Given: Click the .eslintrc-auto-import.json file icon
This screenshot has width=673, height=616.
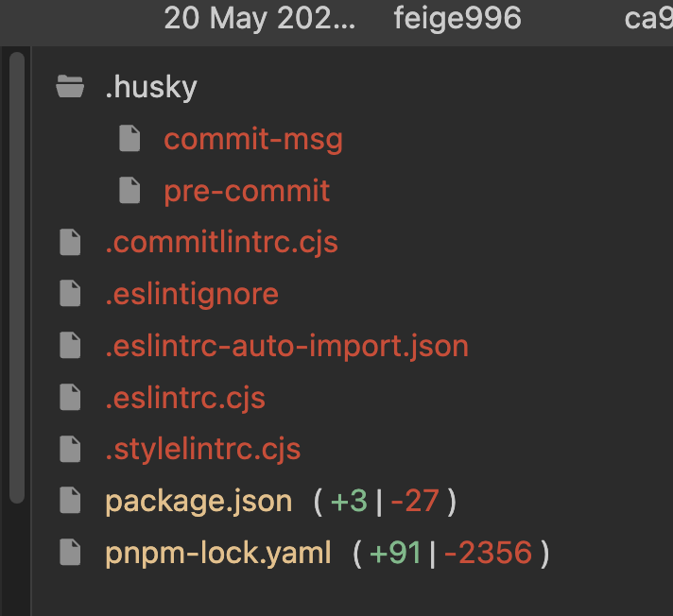Looking at the screenshot, I should (70, 346).
